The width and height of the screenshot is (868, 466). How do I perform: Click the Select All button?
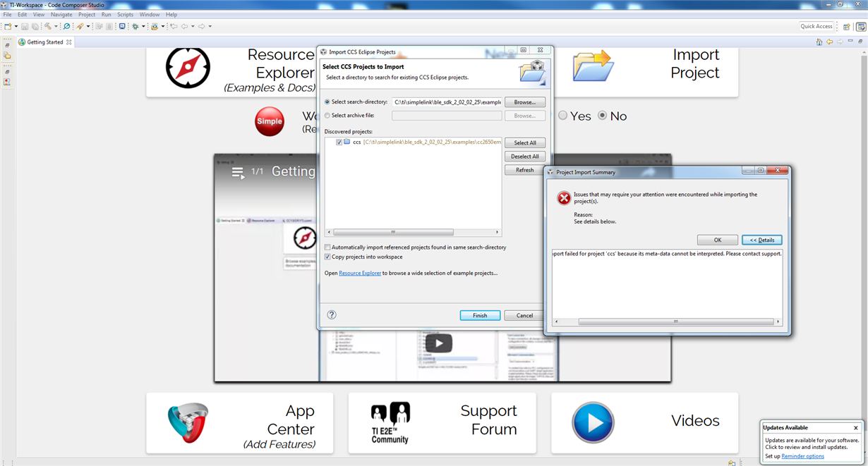pyautogui.click(x=525, y=142)
